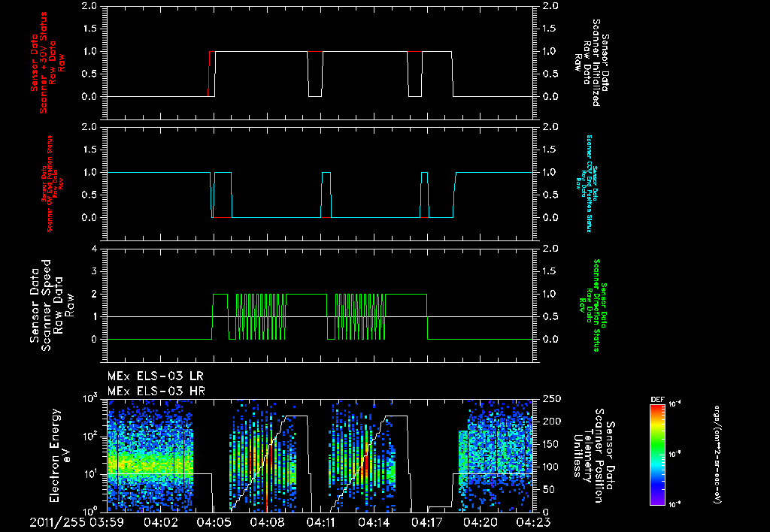The height and width of the screenshot is (532, 770).
Task: Click the 10^-5 label on the color bar
Action: 675,454
